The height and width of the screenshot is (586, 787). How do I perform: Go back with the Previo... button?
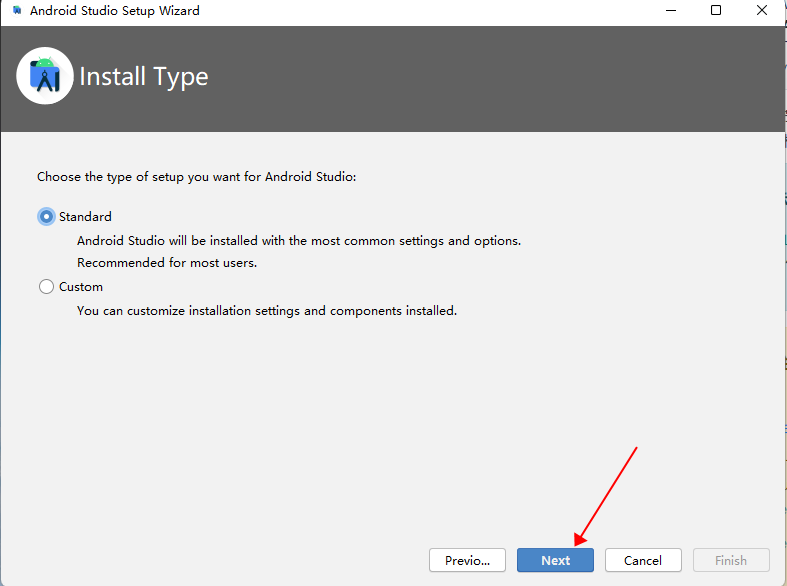point(467,560)
